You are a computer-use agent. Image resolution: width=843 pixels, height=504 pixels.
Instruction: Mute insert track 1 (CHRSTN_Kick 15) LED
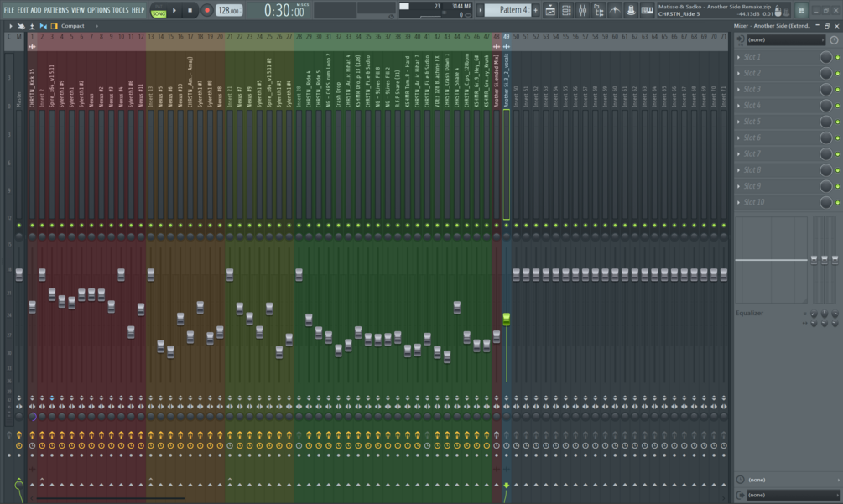tap(32, 225)
